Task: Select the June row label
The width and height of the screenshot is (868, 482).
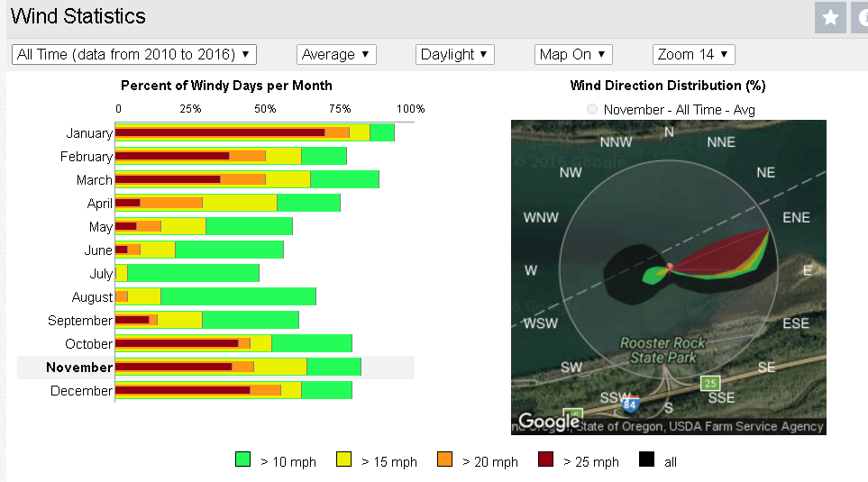Action: (98, 250)
